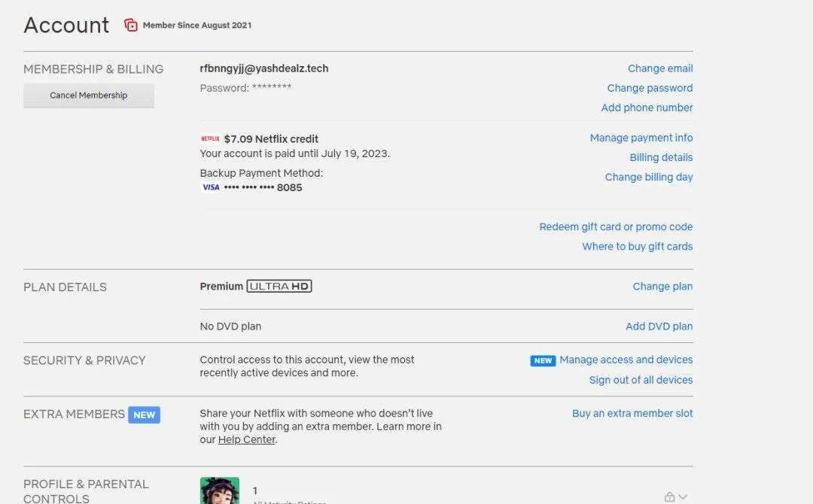Click the PROFILE & PARENTAL CONTROLS heading
This screenshot has width=813, height=504.
coord(86,491)
